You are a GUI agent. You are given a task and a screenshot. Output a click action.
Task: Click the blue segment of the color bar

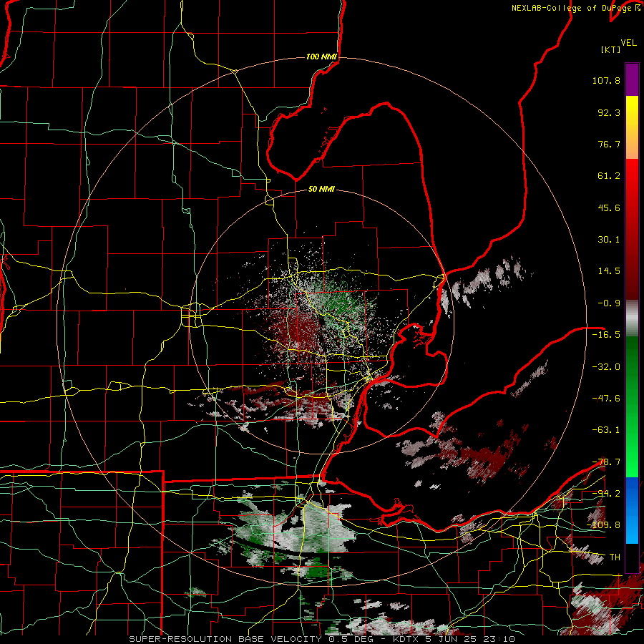click(632, 510)
